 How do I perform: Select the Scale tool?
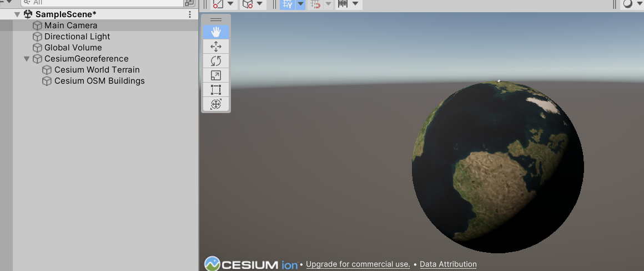[215, 75]
